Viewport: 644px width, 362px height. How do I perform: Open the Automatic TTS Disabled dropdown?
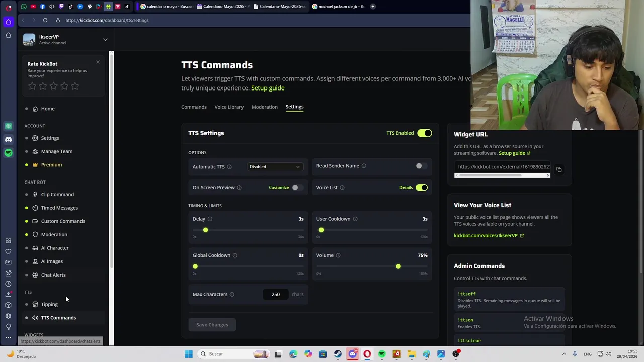[274, 167]
